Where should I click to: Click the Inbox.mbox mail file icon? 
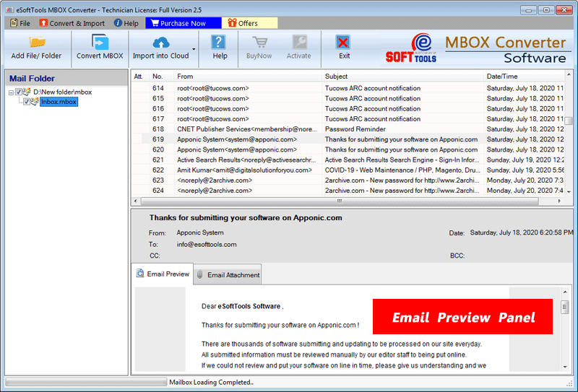click(x=35, y=101)
